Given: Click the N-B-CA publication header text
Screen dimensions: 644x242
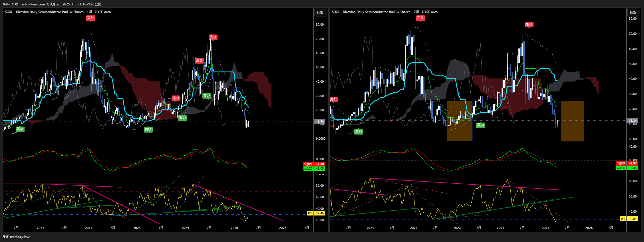Looking at the screenshot, I should tap(52, 4).
